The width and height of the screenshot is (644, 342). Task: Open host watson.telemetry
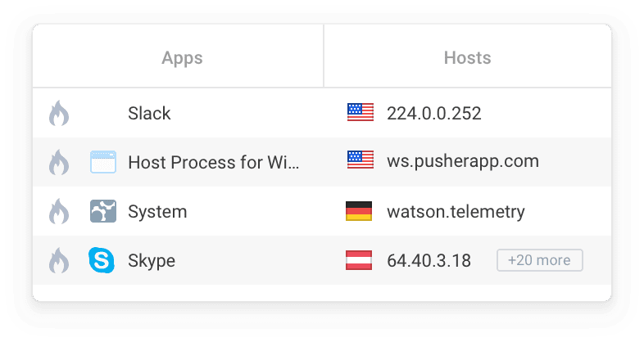[456, 212]
